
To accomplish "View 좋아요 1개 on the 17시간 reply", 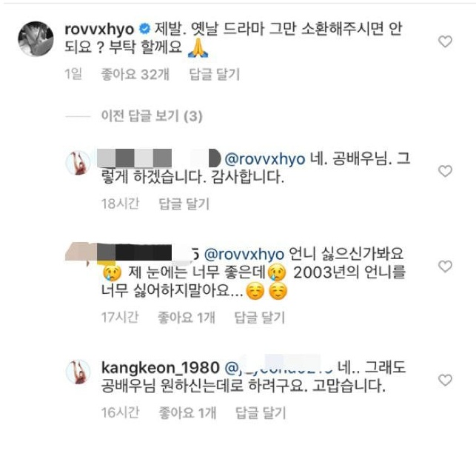I will point(186,318).
